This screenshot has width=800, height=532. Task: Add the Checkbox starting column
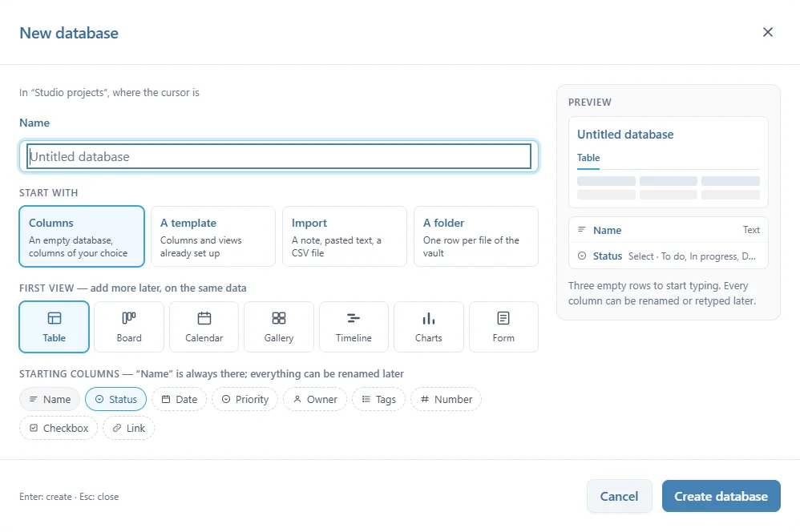(x=59, y=428)
